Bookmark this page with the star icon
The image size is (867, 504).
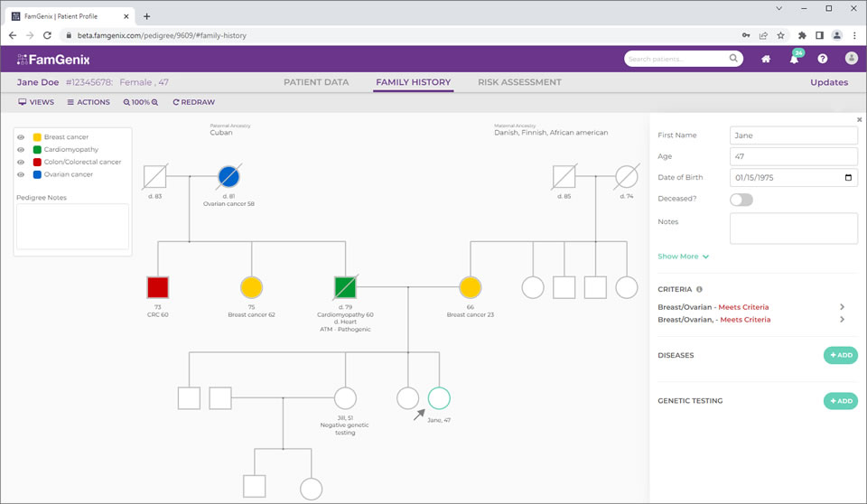click(780, 35)
